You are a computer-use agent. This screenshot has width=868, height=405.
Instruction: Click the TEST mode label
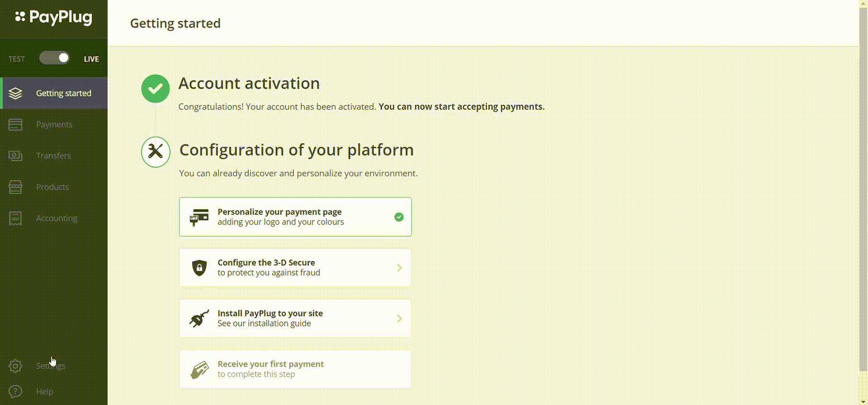(17, 59)
